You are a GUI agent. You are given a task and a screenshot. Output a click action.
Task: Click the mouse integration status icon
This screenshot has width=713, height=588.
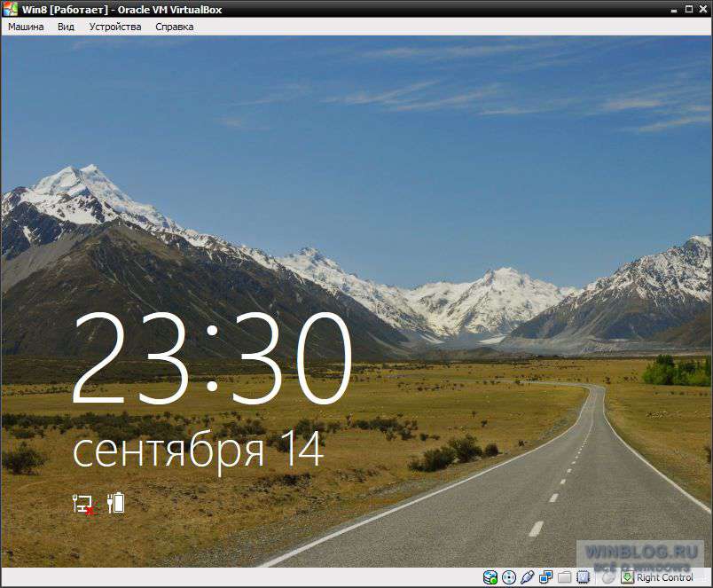[x=608, y=577]
